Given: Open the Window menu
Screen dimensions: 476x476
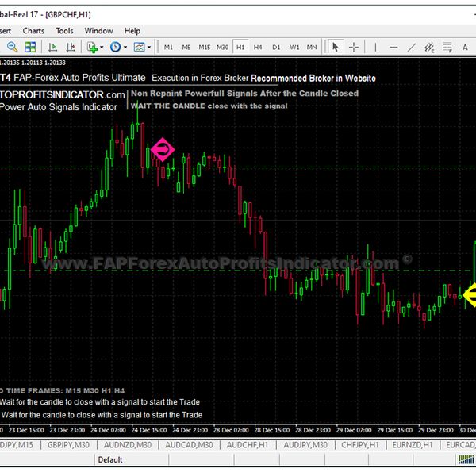Looking at the screenshot, I should [98, 31].
